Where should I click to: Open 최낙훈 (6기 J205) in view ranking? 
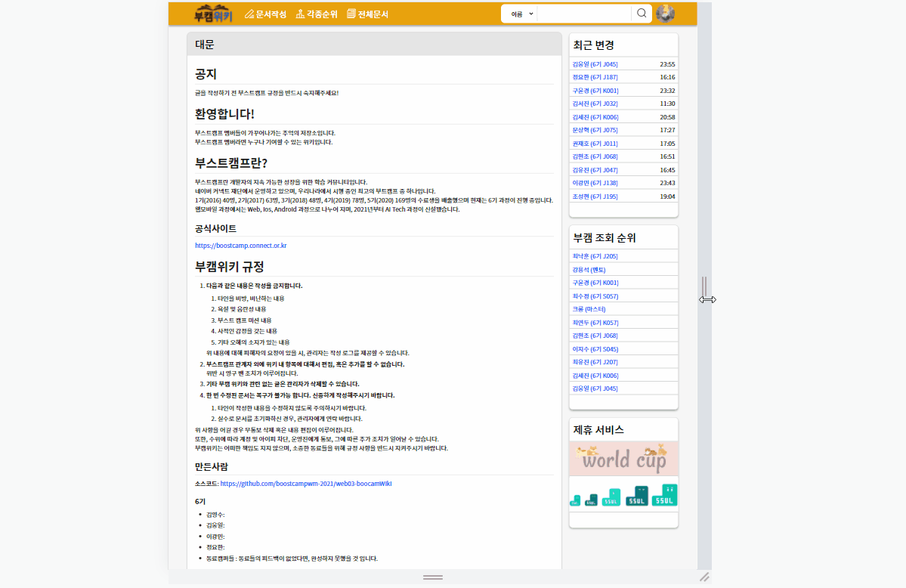click(x=595, y=256)
